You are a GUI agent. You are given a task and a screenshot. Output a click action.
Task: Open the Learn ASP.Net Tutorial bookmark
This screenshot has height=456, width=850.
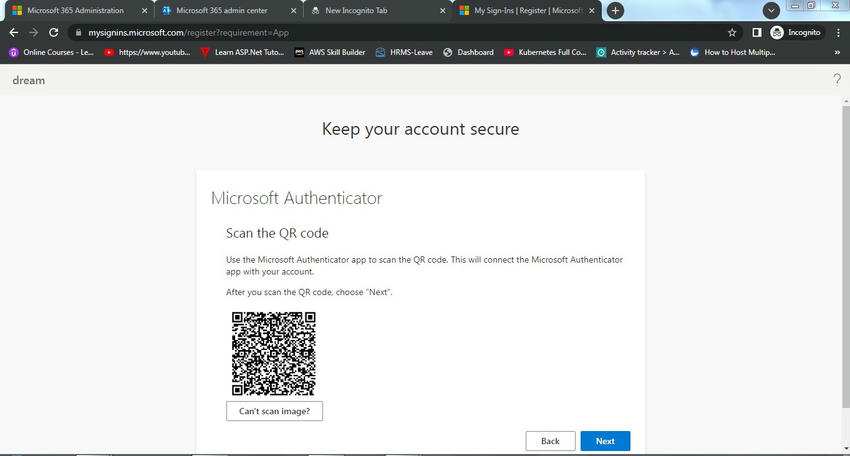coord(242,52)
